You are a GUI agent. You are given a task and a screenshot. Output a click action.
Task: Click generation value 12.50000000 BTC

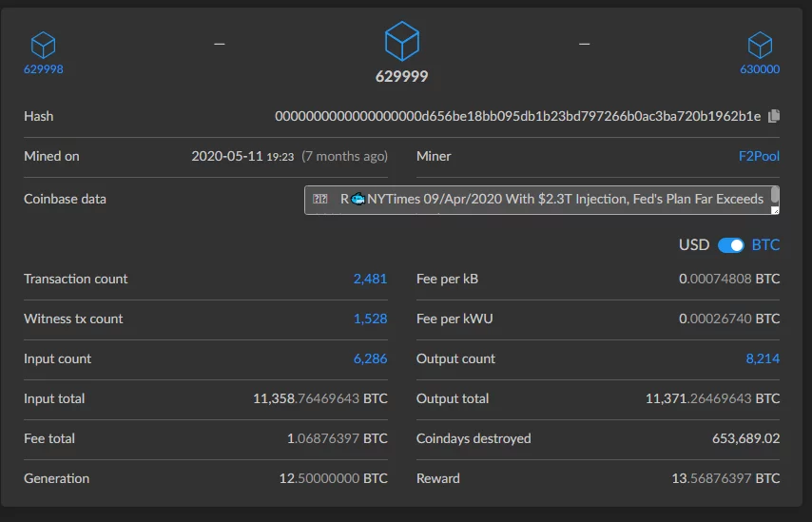pyautogui.click(x=334, y=478)
